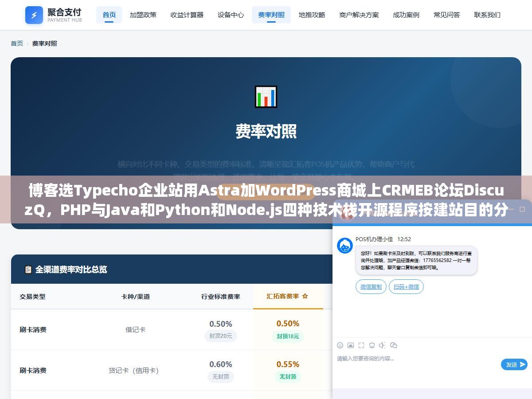Click the 0.60% industry rate value
Screen dimensions: 532x399
[x=221, y=364]
